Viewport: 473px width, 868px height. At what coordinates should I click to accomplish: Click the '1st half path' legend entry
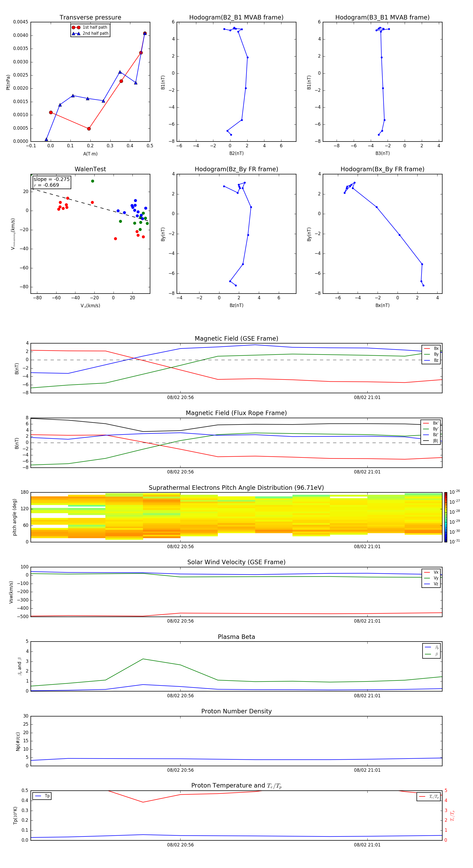90,27
